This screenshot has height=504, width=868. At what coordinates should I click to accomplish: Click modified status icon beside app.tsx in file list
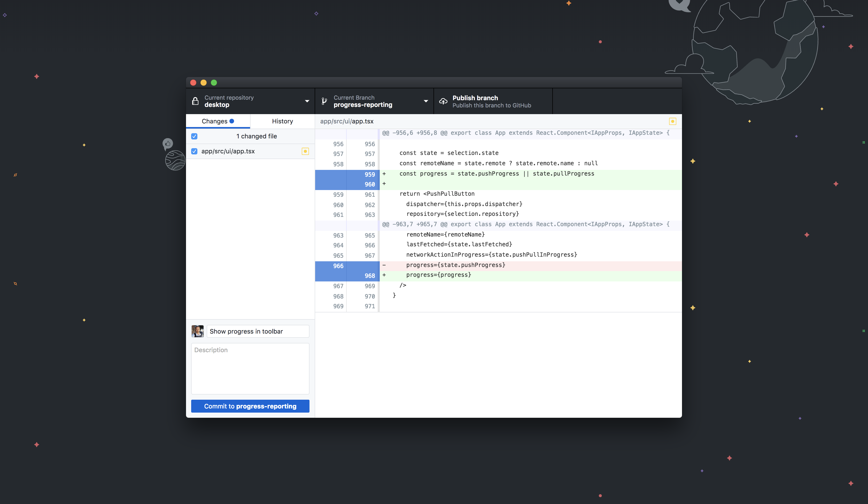[x=305, y=151]
